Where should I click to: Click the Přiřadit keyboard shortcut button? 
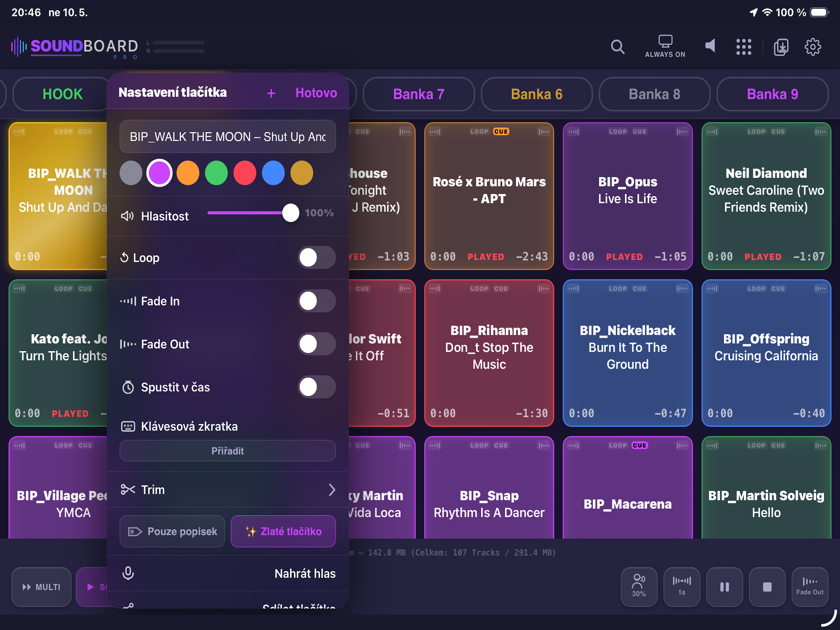tap(228, 451)
